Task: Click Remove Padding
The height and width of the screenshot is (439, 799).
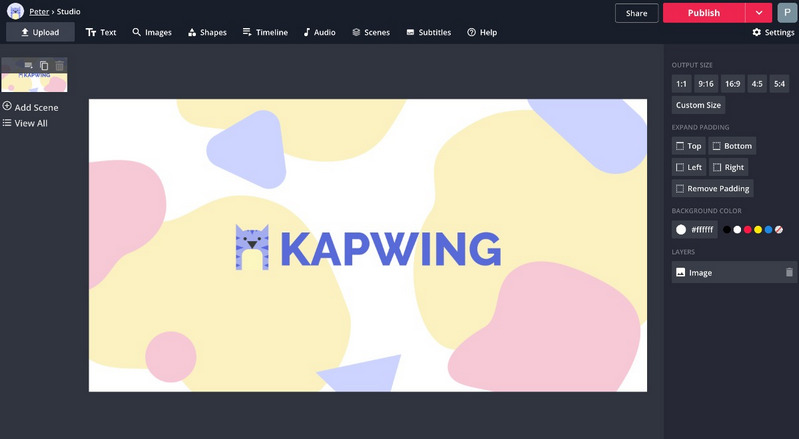Action: coord(712,188)
